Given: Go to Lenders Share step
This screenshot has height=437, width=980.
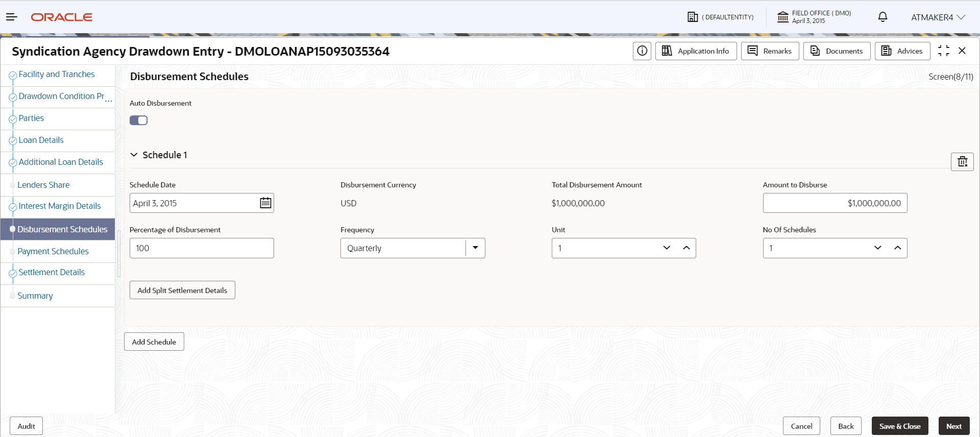Looking at the screenshot, I should click(x=43, y=185).
